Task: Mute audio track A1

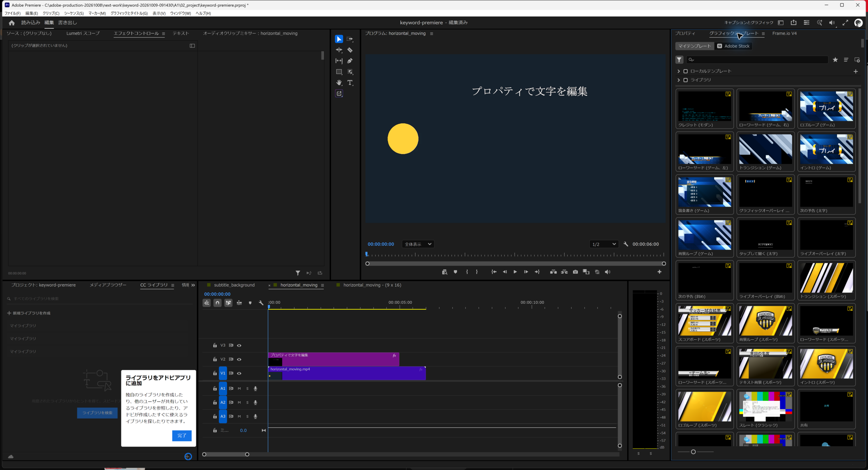Action: pyautogui.click(x=239, y=389)
